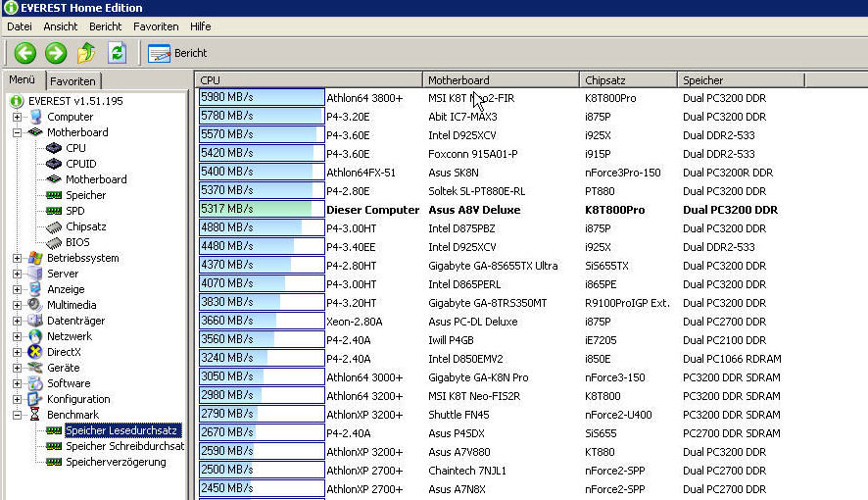This screenshot has height=500, width=868.
Task: Click the SPD memory icon
Action: coord(54,211)
